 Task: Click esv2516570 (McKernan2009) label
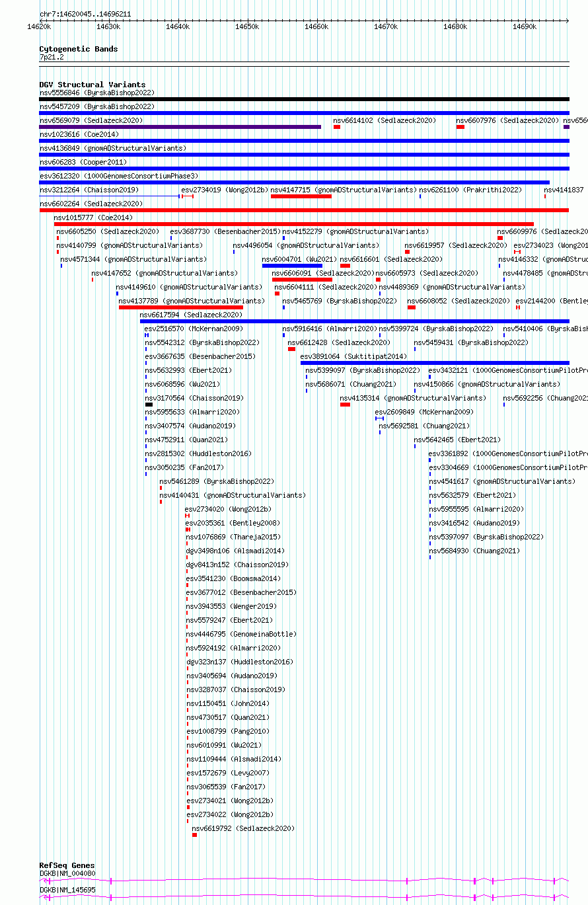pos(194,329)
